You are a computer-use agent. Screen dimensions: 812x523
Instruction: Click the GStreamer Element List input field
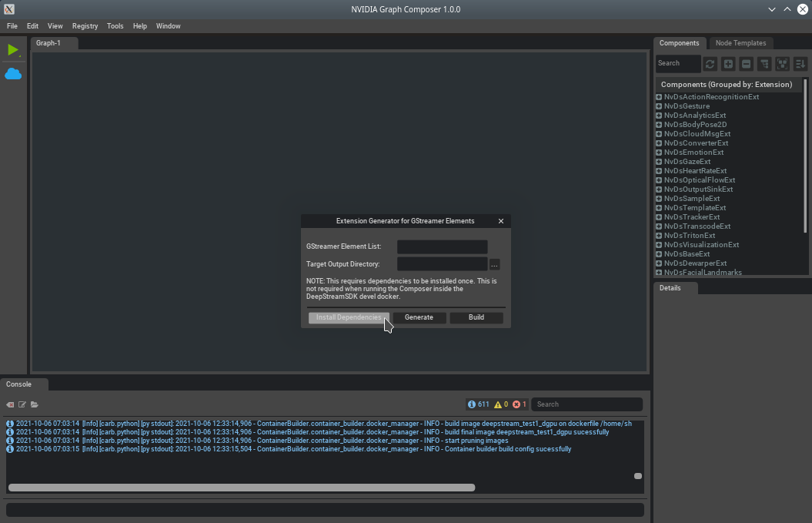point(442,246)
